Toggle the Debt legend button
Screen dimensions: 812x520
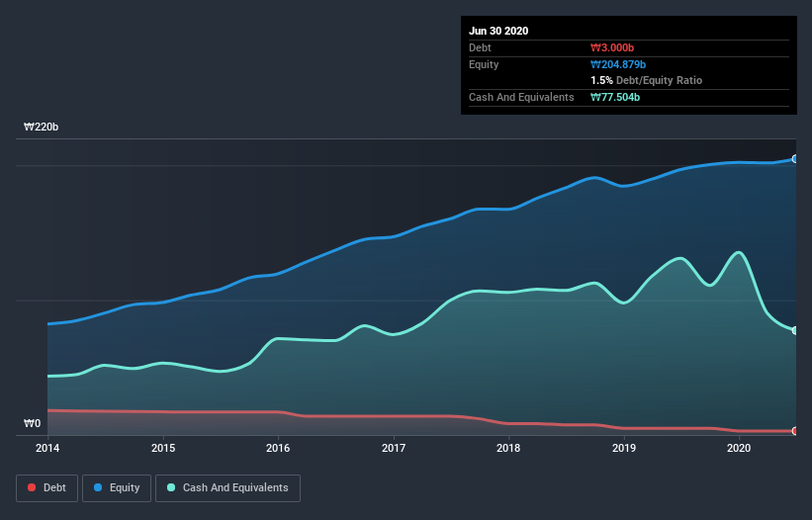46,488
